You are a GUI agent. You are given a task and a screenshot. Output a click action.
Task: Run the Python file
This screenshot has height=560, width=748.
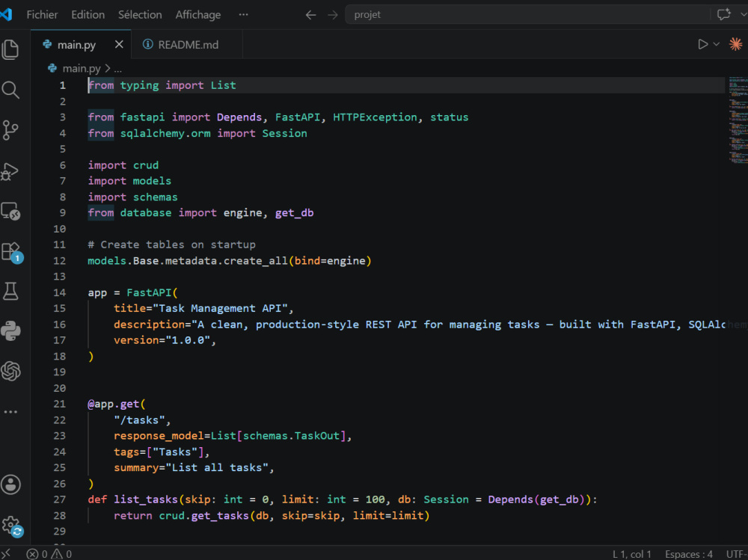(x=702, y=44)
